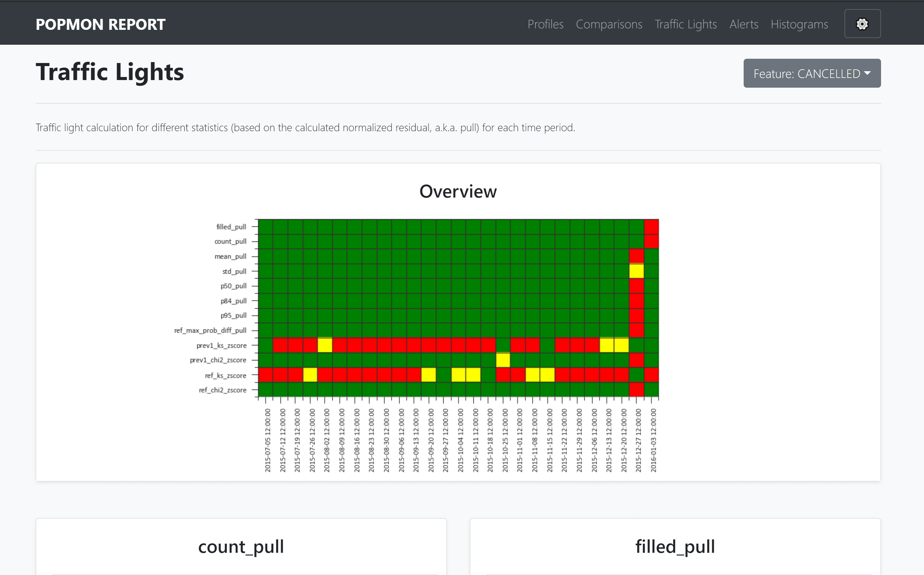Image resolution: width=924 pixels, height=575 pixels.
Task: Click the prev1_ks_zscore row label
Action: 221,345
